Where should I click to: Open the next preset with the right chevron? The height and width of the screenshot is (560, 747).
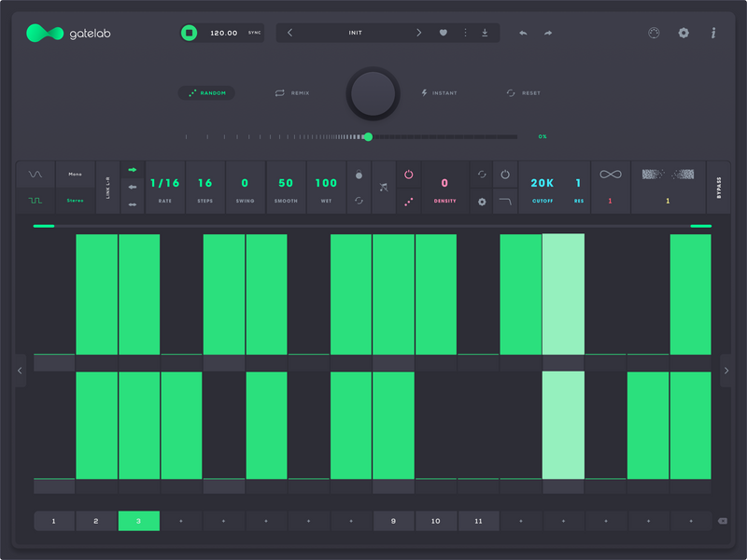point(420,32)
